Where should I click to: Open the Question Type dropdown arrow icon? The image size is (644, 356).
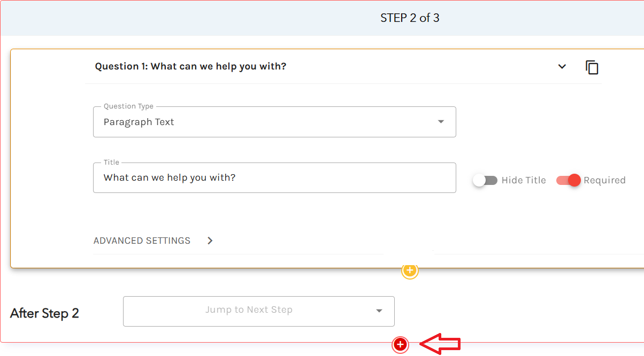(440, 122)
